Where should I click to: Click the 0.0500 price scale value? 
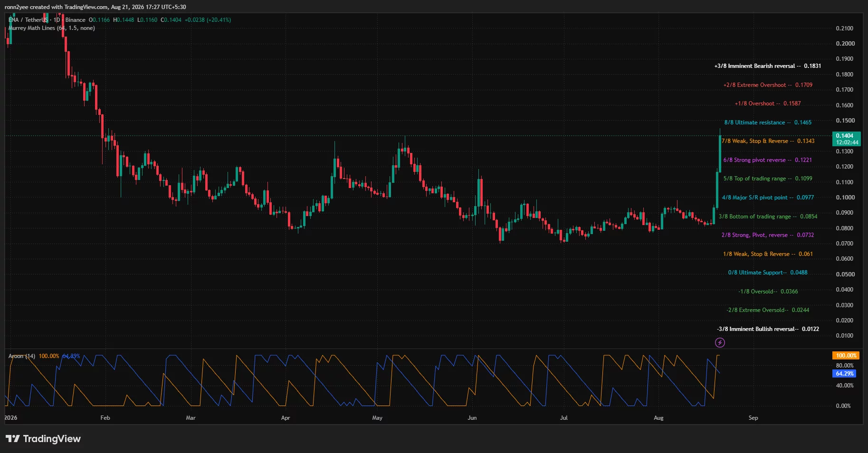pyautogui.click(x=845, y=274)
